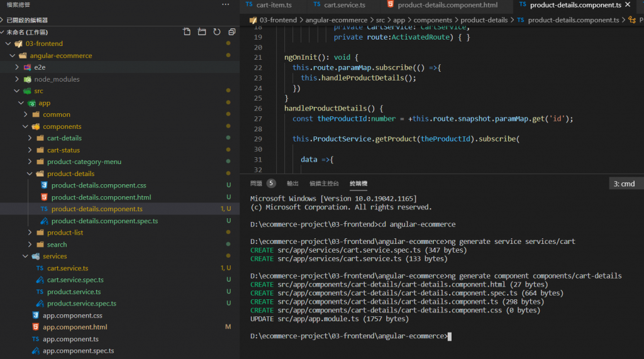Screen dimensions: 644x359
Task: Refresh the file explorer
Action: 217,32
